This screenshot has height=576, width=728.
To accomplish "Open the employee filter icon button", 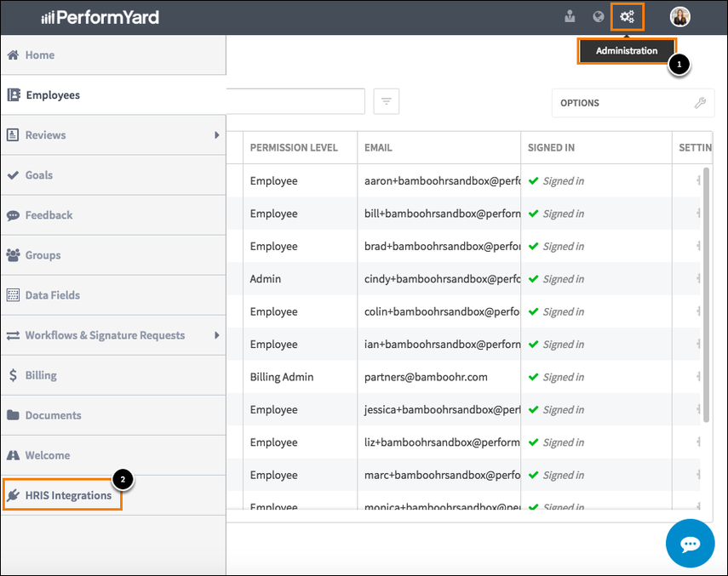I will tap(387, 101).
